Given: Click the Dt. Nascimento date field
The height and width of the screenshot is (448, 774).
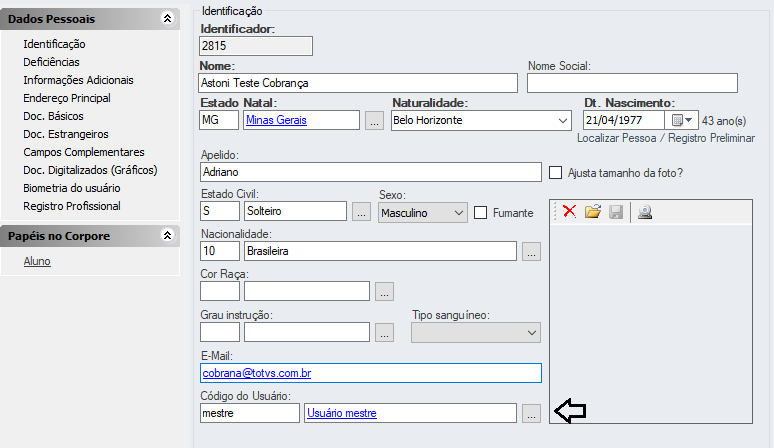Looking at the screenshot, I should coord(623,120).
